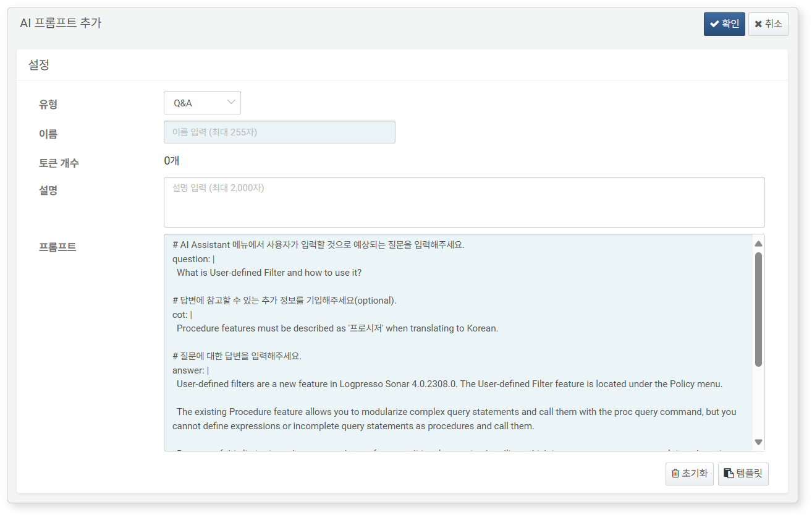
Task: Click the 'Procedure features must be described' line
Action: coord(337,328)
